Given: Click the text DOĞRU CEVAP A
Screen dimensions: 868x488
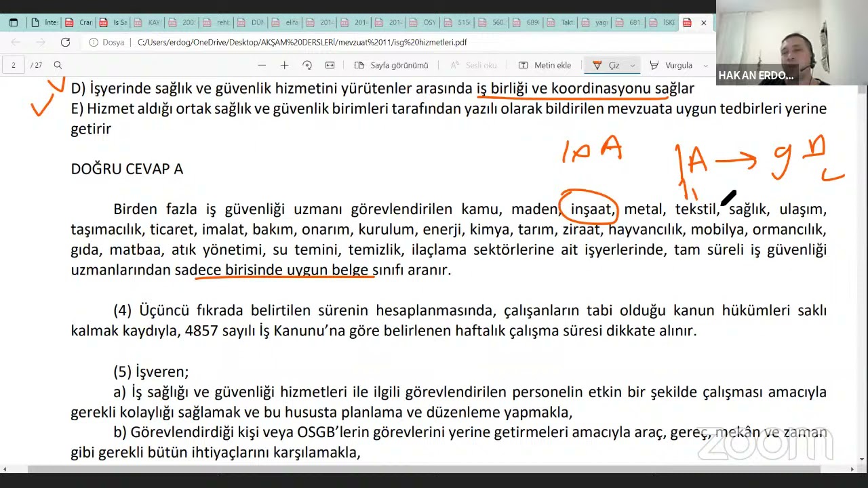Looking at the screenshot, I should click(x=127, y=169).
